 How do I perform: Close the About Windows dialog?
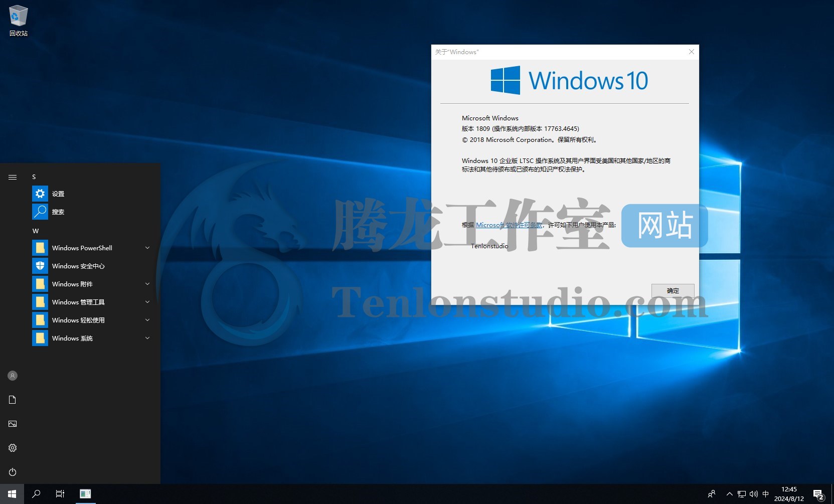[692, 52]
